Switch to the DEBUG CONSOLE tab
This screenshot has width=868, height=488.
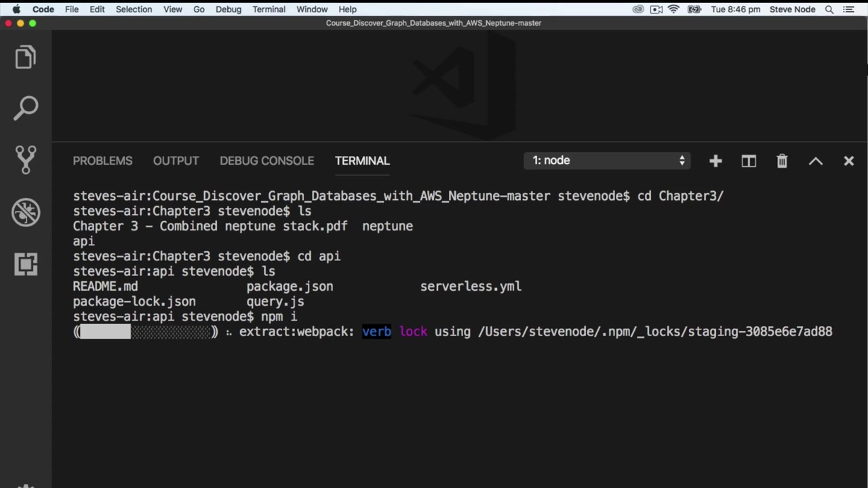[x=267, y=161]
